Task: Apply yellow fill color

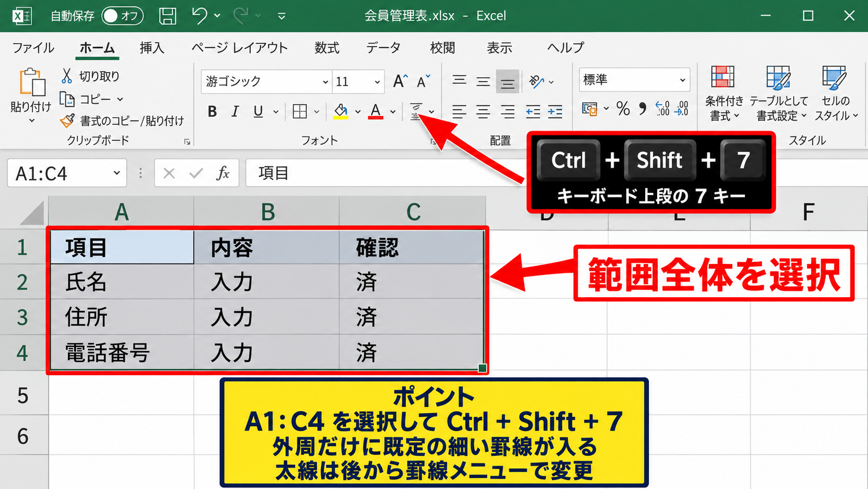Action: click(x=341, y=111)
